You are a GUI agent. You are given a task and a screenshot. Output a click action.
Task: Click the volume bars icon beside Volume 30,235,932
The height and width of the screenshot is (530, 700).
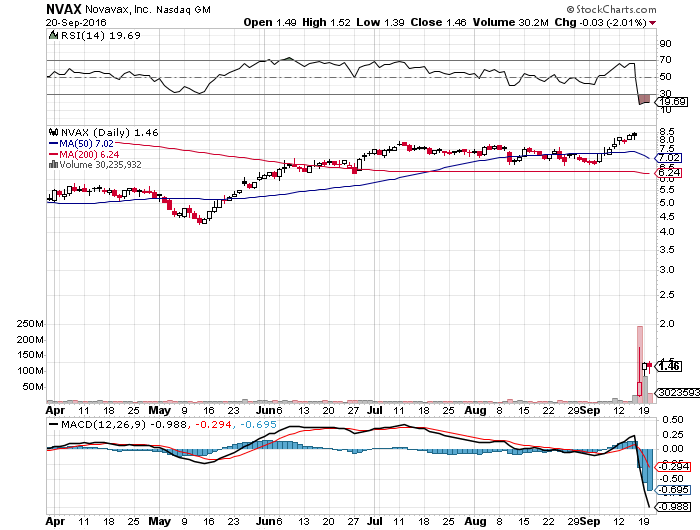(53, 164)
